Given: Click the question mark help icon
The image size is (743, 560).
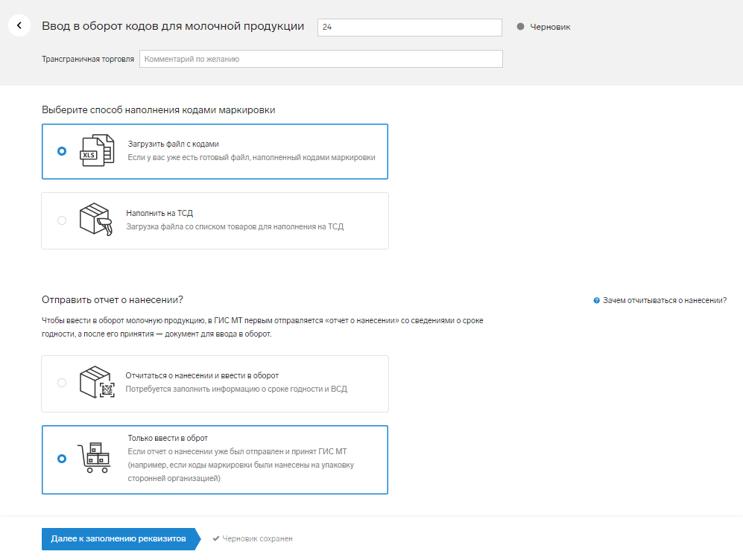Looking at the screenshot, I should pyautogui.click(x=597, y=301).
